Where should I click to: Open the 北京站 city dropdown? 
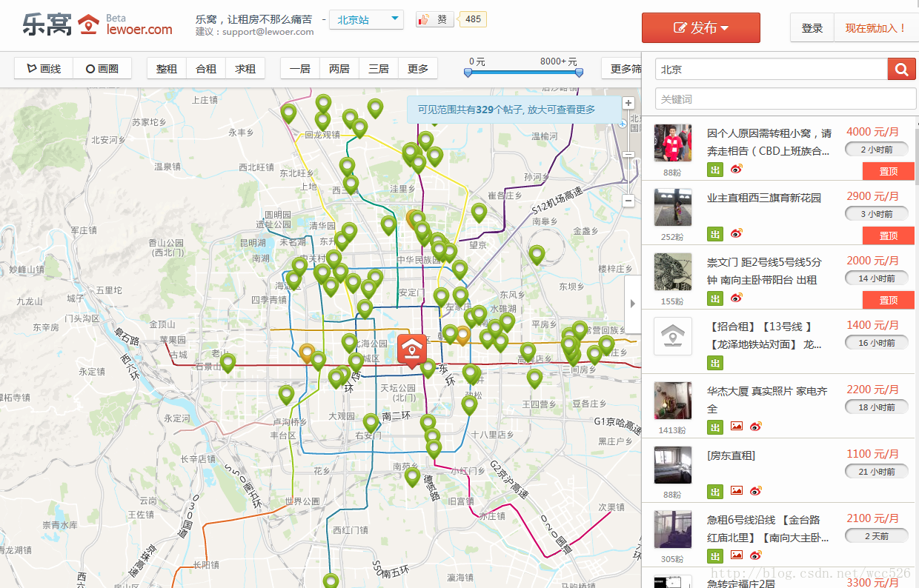click(x=366, y=19)
